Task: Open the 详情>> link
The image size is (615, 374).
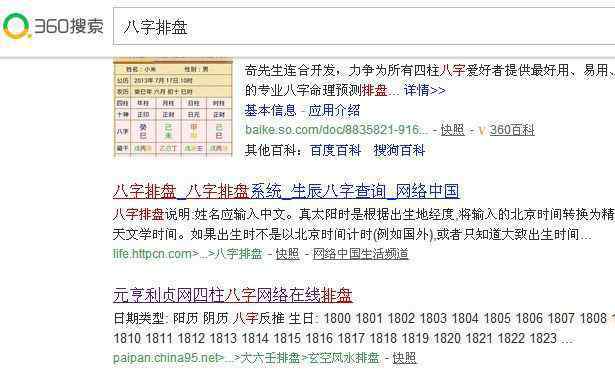Action: [x=425, y=91]
